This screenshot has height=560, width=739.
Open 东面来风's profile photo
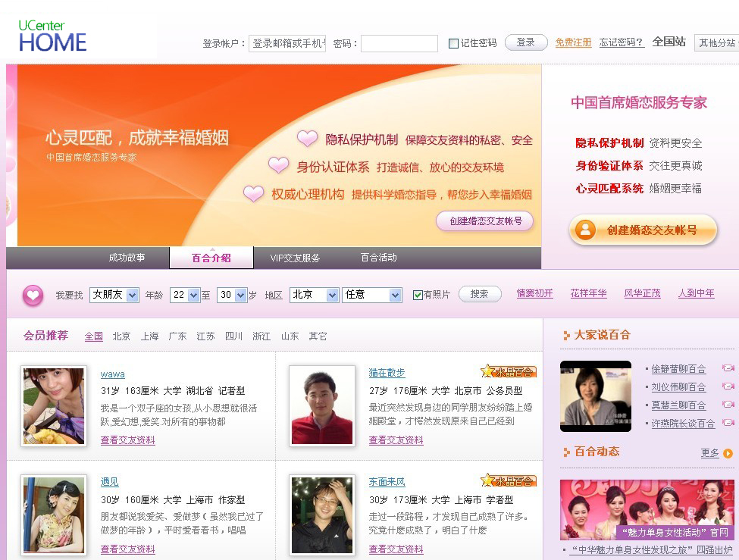tap(322, 515)
